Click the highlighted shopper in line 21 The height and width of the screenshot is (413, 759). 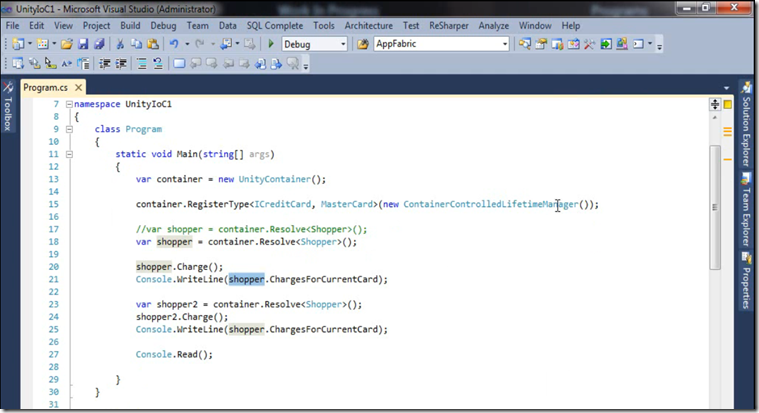pos(246,279)
